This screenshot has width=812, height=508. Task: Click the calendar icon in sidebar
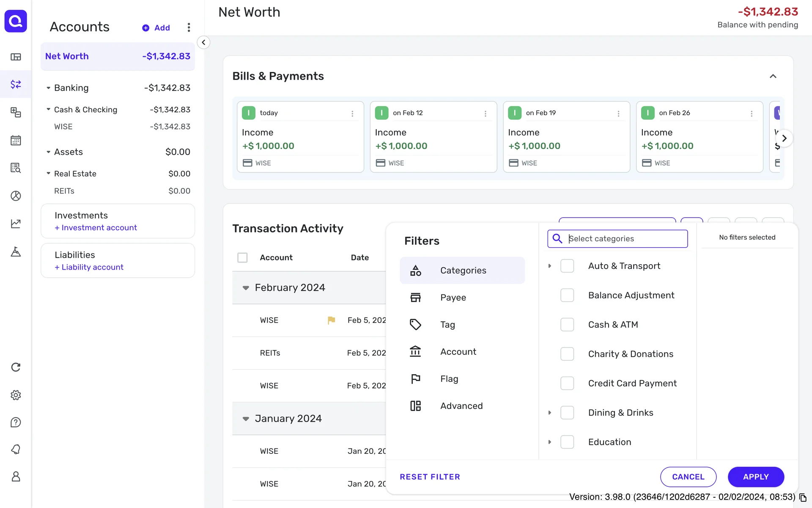16,140
